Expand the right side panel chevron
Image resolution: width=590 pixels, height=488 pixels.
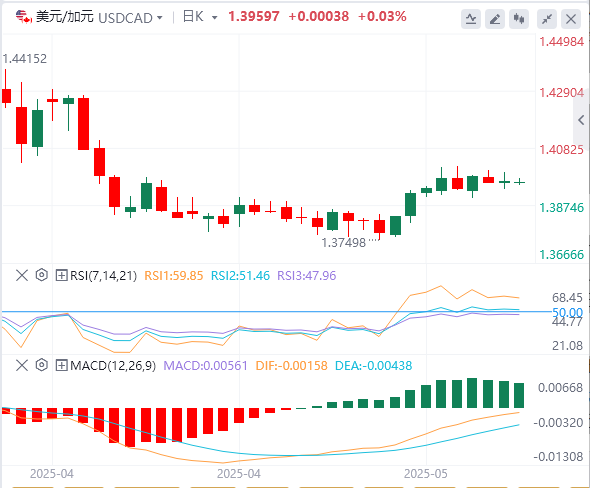tap(581, 120)
